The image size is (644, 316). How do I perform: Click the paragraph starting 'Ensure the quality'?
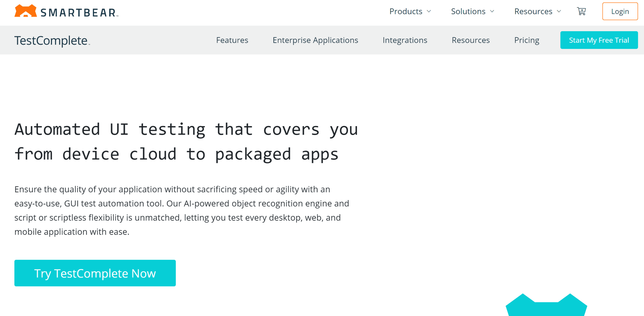[x=182, y=210]
